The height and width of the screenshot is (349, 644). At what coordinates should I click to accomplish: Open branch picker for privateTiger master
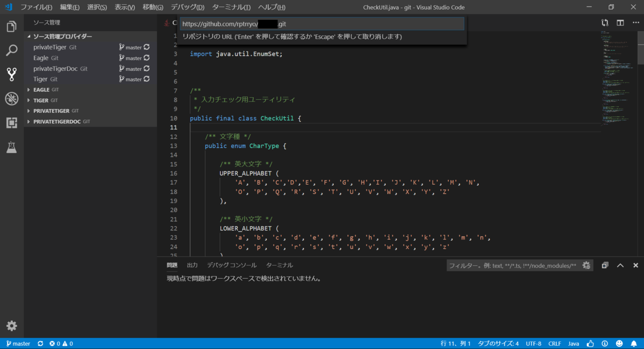(x=130, y=47)
